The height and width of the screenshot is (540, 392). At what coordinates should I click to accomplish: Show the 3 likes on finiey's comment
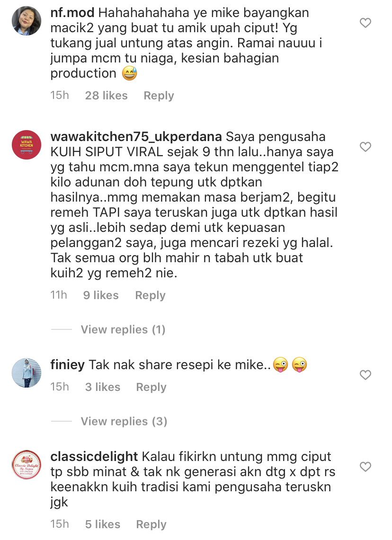coord(103,387)
